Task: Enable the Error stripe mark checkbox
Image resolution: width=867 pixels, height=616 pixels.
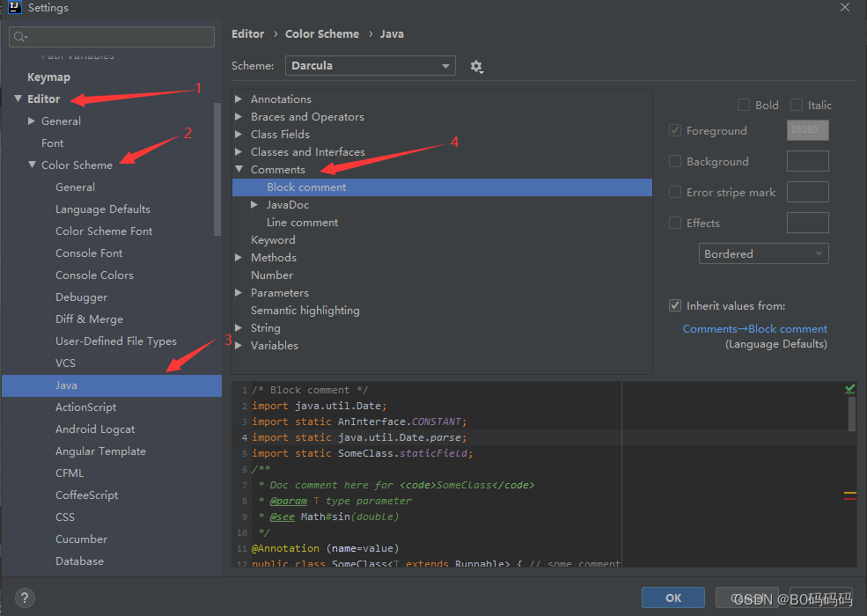Action: click(x=674, y=193)
